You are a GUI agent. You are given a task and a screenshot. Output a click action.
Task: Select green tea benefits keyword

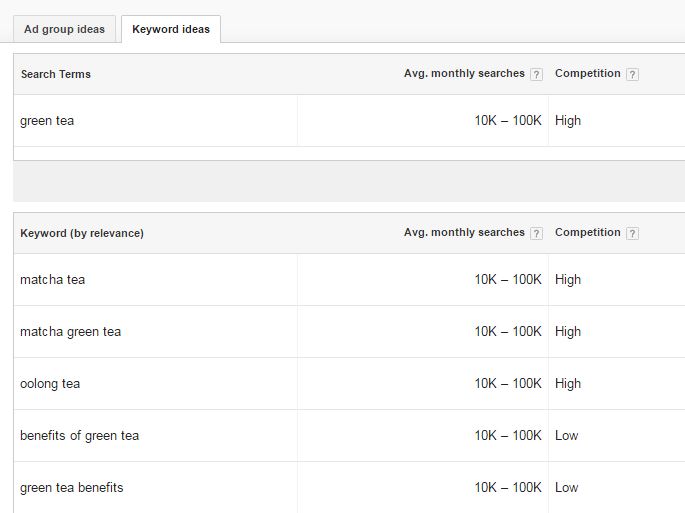[x=72, y=488]
